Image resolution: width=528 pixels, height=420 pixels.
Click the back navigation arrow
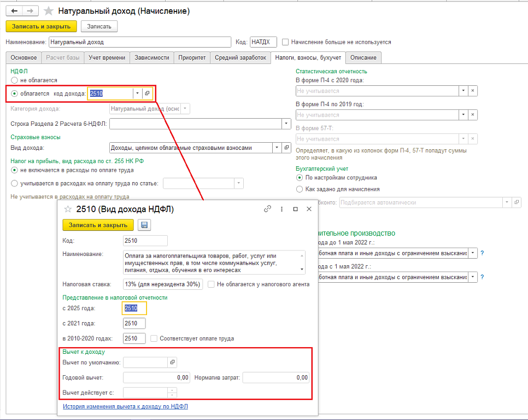click(15, 11)
